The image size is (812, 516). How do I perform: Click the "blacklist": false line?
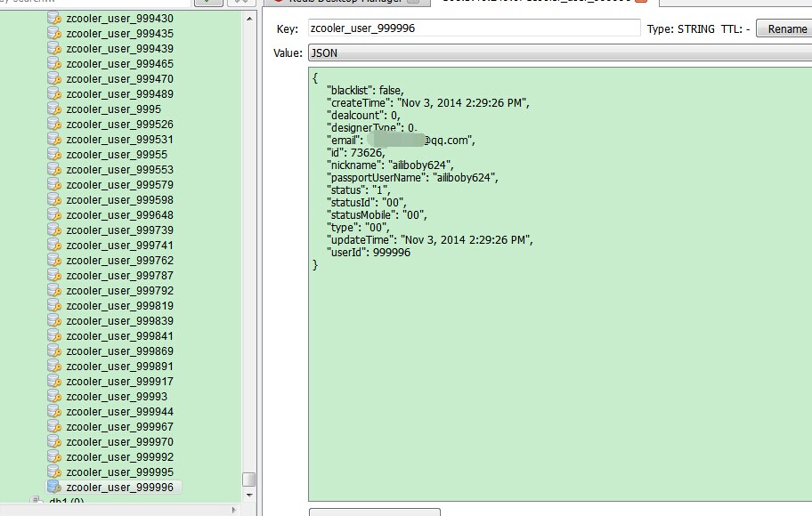(x=365, y=90)
